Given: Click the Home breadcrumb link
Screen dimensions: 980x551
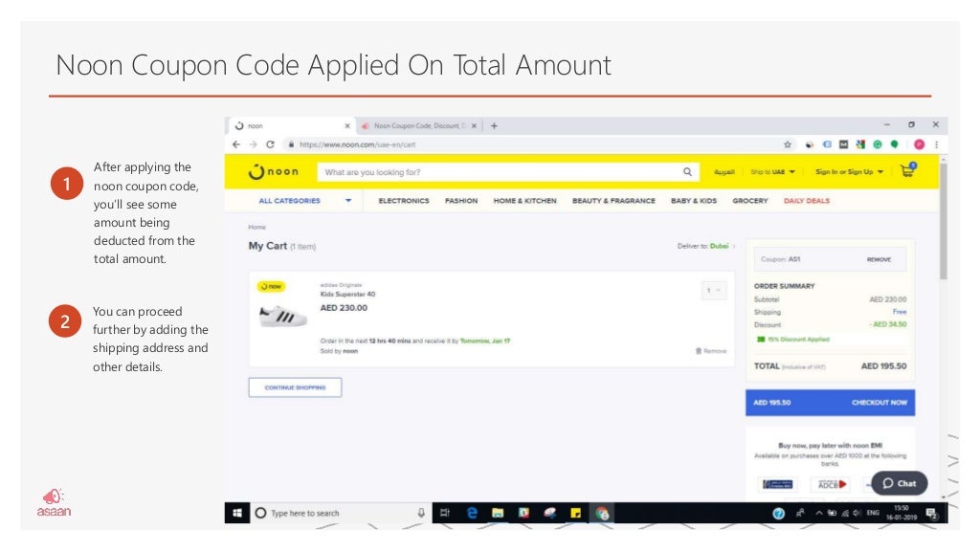Looking at the screenshot, I should (256, 228).
